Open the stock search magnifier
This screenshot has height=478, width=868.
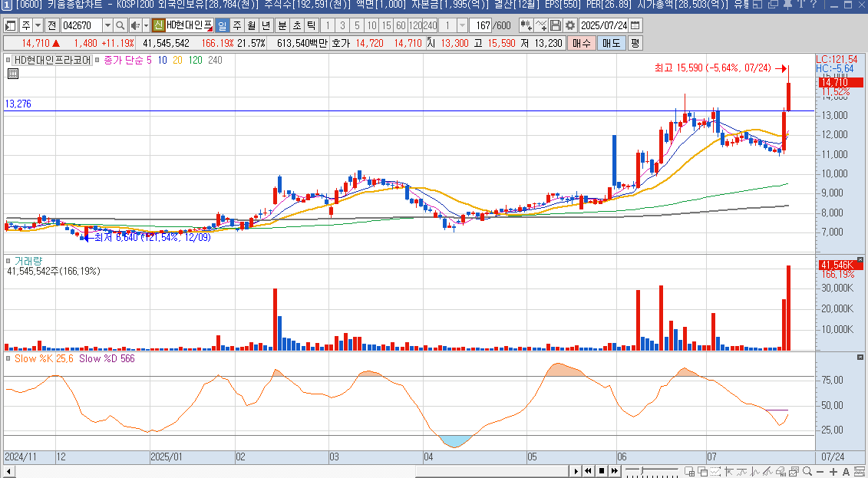[120, 25]
